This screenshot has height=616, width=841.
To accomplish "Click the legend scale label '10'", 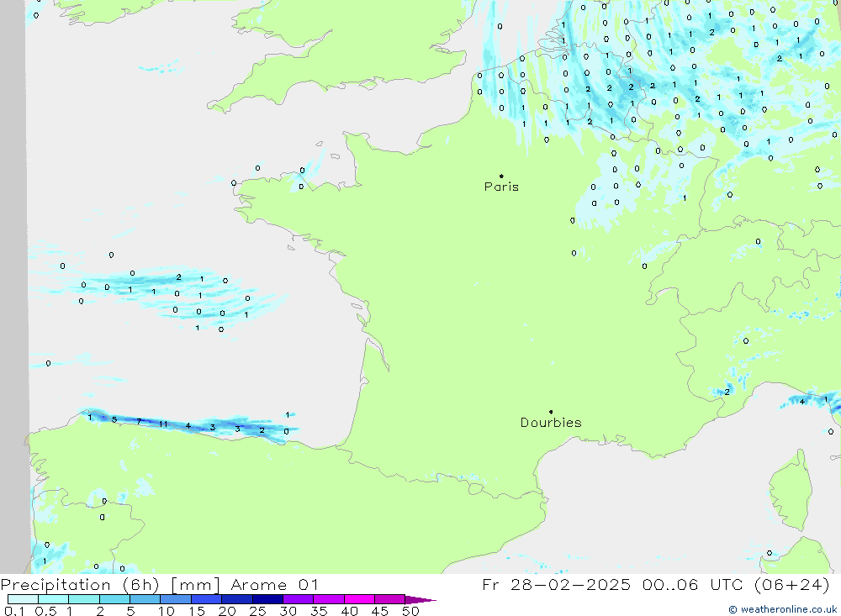I will [167, 611].
